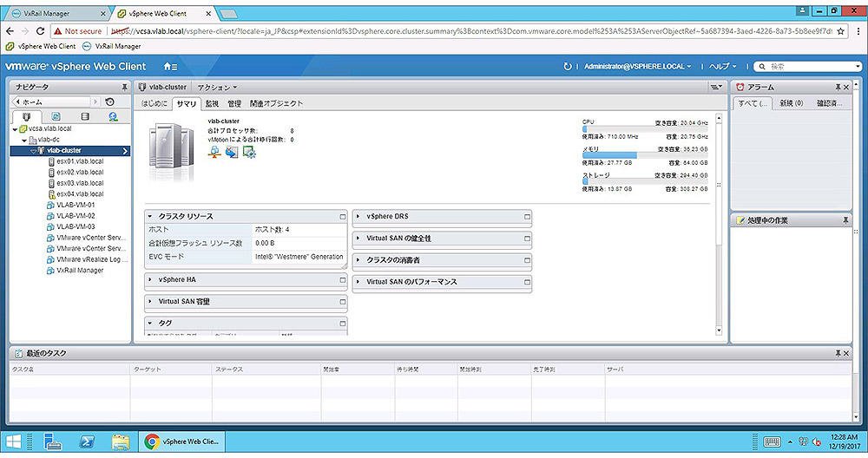Screen dimensions: 868x458
Task: Click the summary pane vertical scrollbar
Action: 719,224
